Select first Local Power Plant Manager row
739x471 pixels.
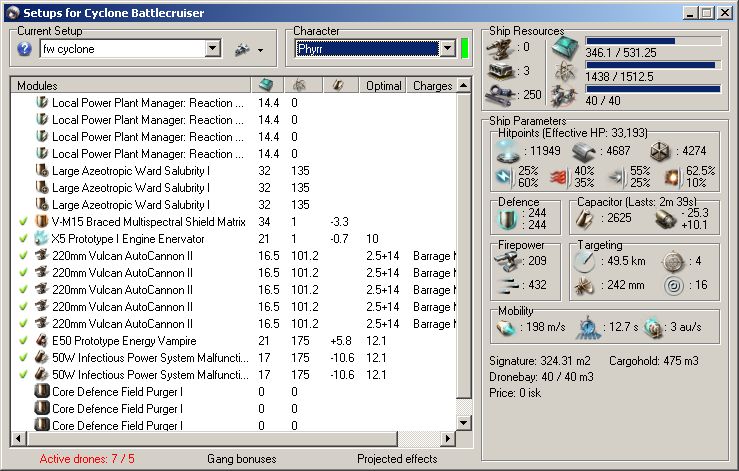(x=233, y=103)
